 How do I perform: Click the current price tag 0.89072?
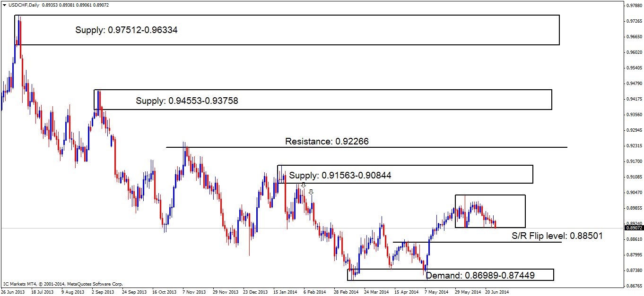634,228
